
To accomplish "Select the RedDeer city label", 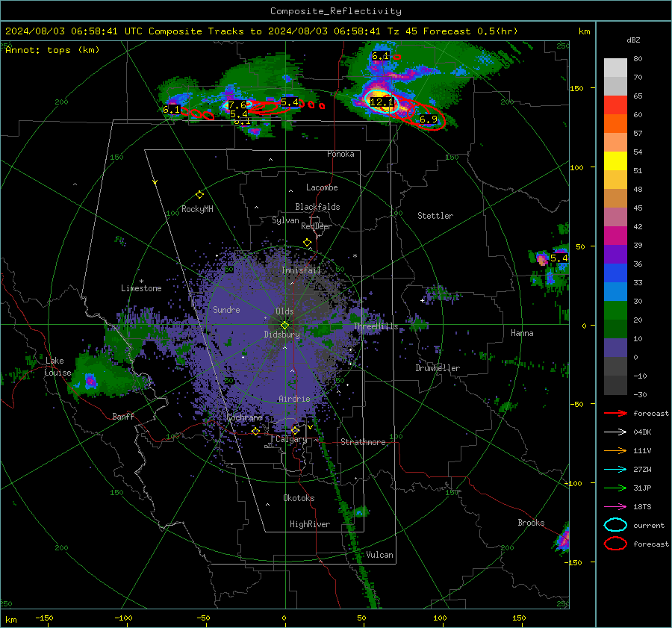I will (317, 226).
